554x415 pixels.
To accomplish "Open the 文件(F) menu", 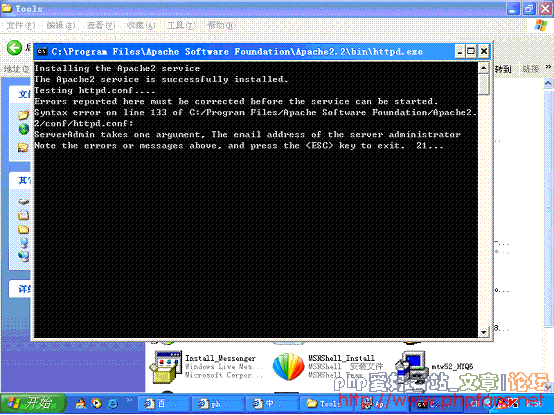I will pos(21,25).
